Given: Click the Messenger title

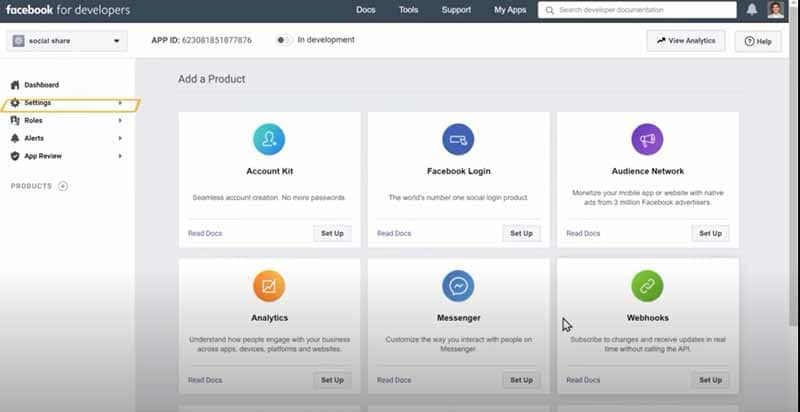Looking at the screenshot, I should pyautogui.click(x=459, y=318).
